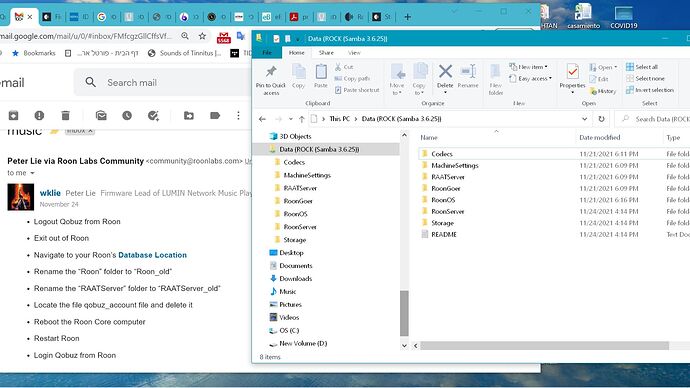690x388 pixels.
Task: Snooze the email with clock icon
Action: pos(127,115)
